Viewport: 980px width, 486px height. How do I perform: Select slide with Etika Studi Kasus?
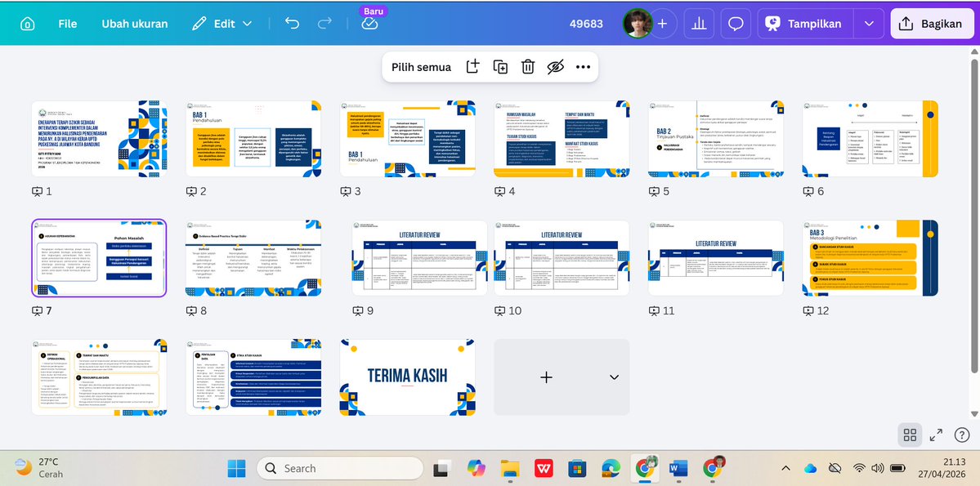click(x=253, y=377)
